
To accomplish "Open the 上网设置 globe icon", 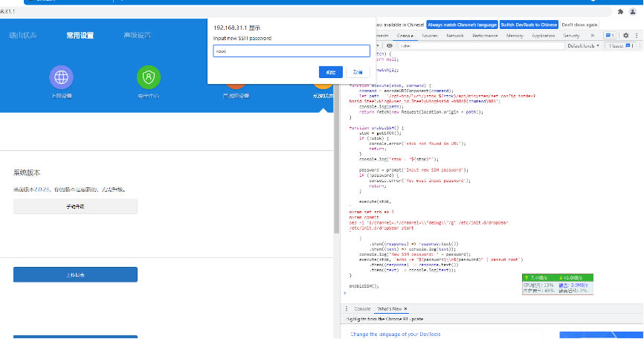I will click(x=62, y=77).
